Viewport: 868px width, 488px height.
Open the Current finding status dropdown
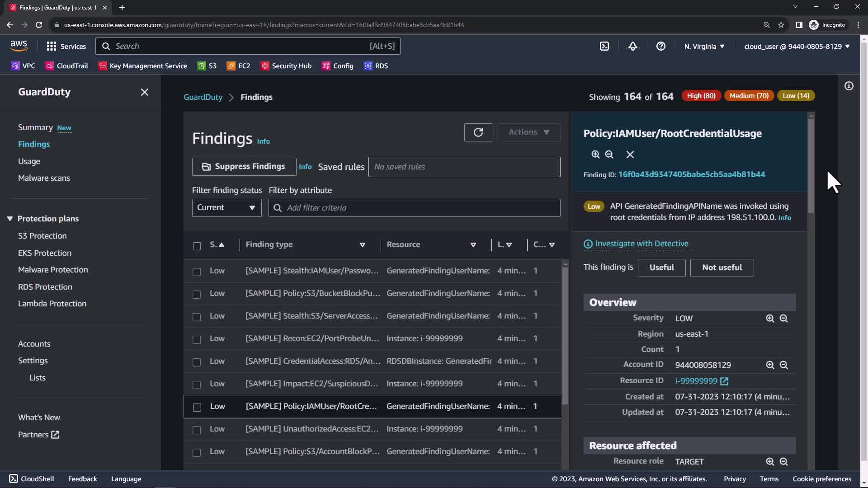226,208
